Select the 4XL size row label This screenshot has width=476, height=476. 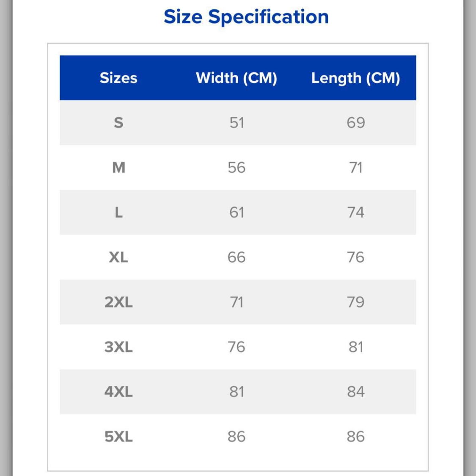tap(118, 392)
